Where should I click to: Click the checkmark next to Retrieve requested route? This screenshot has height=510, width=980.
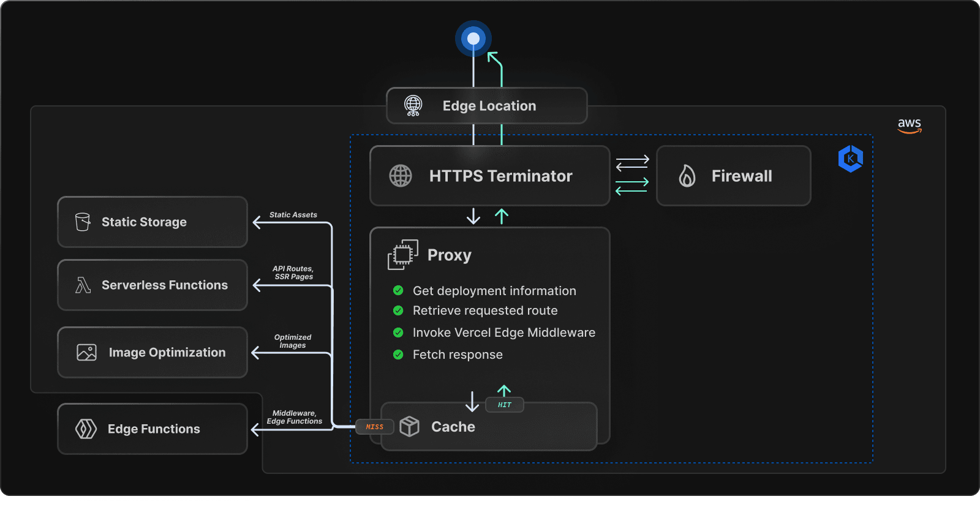398,310
